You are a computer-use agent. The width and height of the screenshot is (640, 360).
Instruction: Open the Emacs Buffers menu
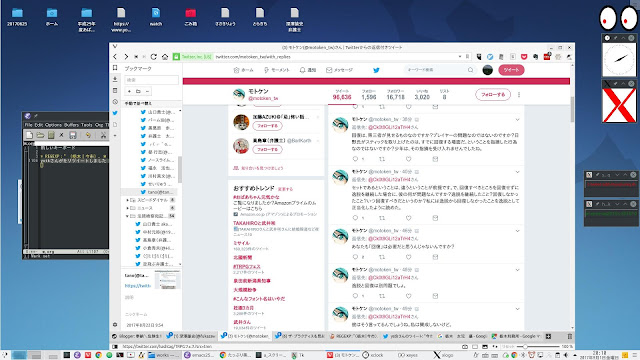71,125
